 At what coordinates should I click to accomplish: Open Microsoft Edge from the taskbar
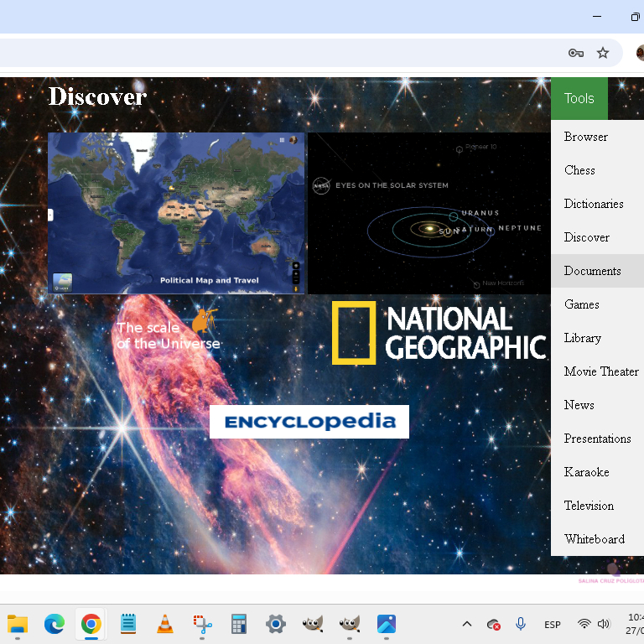coord(55,624)
